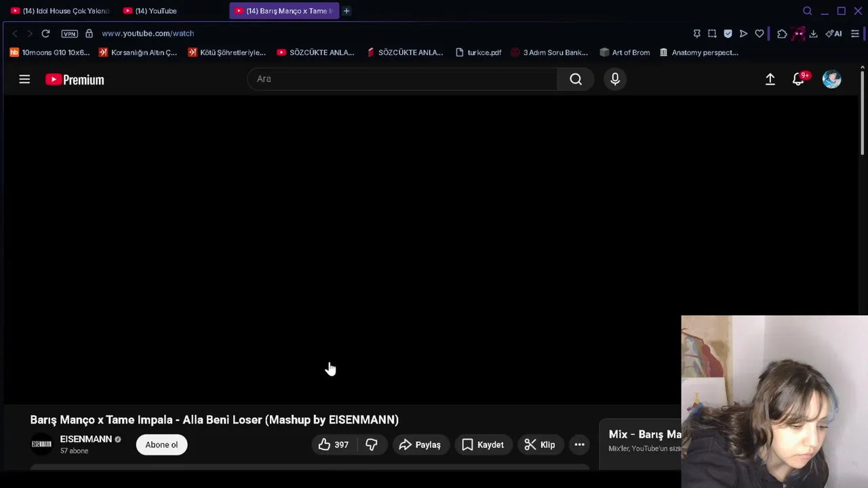View site security lock icon
868x488 pixels.
point(89,33)
